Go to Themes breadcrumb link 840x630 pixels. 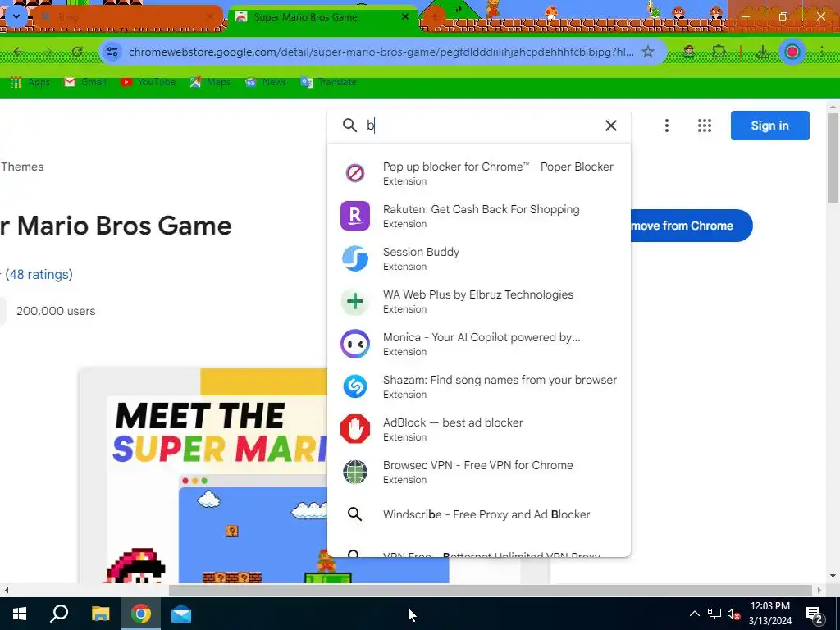[x=22, y=167]
